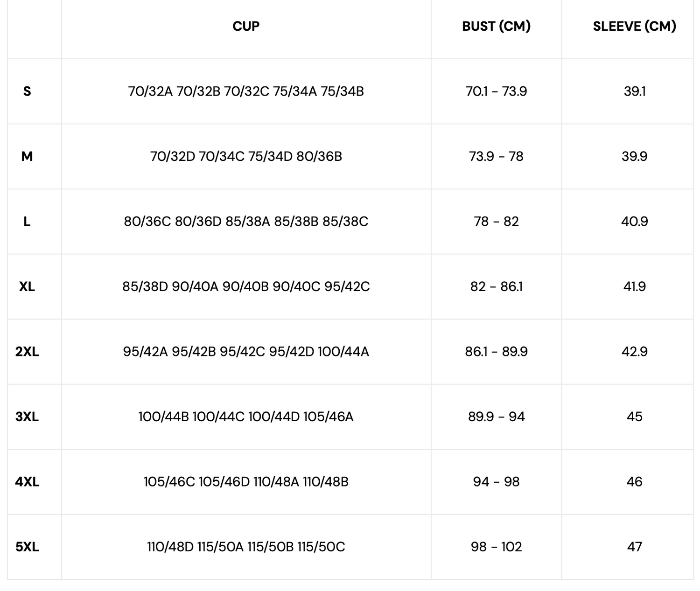Image resolution: width=700 pixels, height=591 pixels.
Task: Click the CUP column header
Action: coord(246,26)
